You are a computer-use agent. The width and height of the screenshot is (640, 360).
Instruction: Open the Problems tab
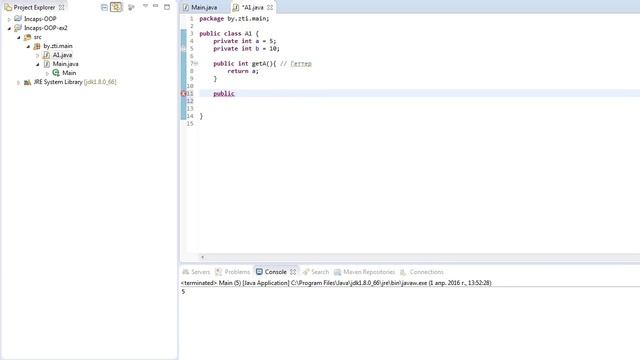pos(233,272)
